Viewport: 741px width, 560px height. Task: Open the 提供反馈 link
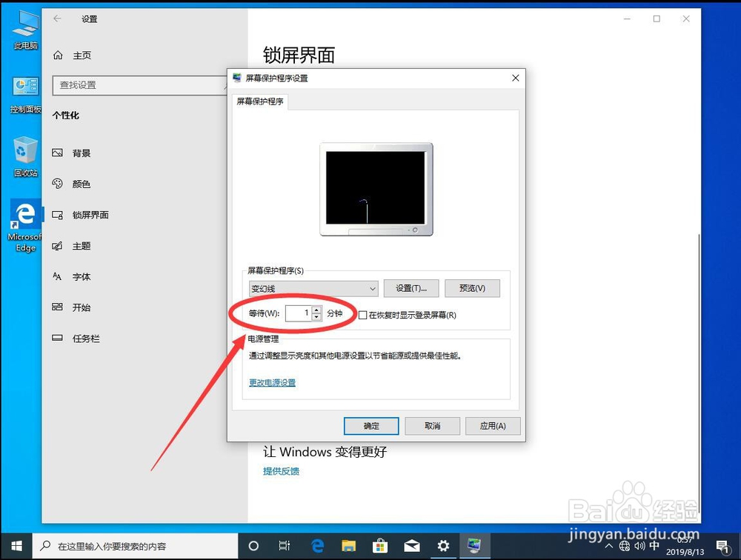coord(281,471)
